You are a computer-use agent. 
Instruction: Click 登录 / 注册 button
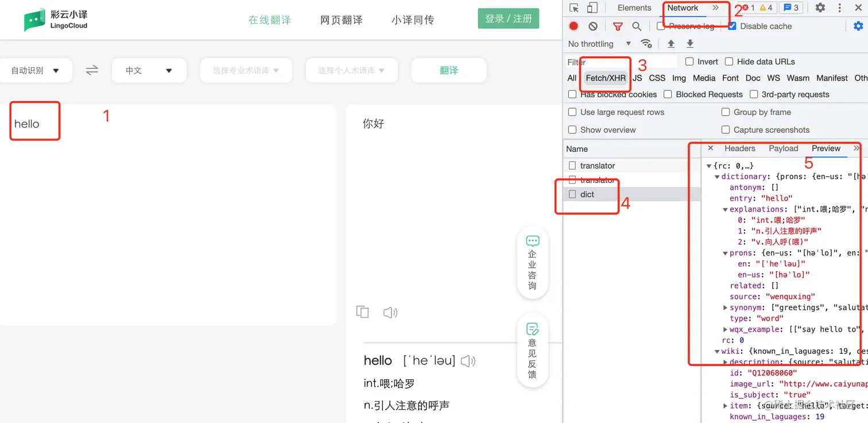point(509,18)
